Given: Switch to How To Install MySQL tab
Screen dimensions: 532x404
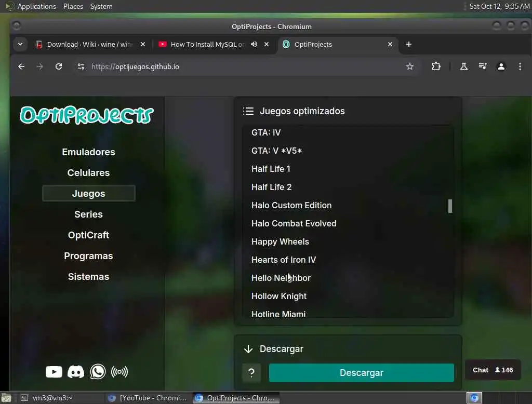Looking at the screenshot, I should click(207, 45).
